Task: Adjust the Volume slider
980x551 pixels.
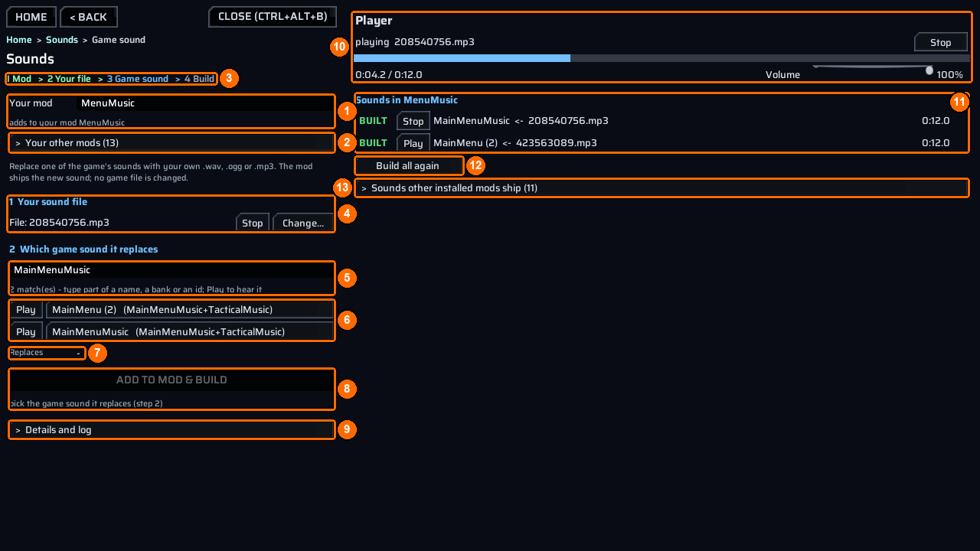Action: (873, 70)
